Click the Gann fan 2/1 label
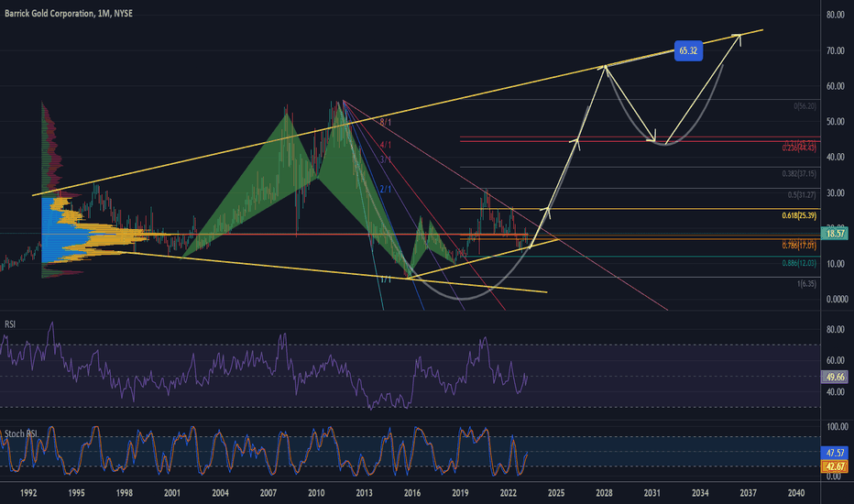Viewport: 854px width, 504px height. pyautogui.click(x=386, y=189)
